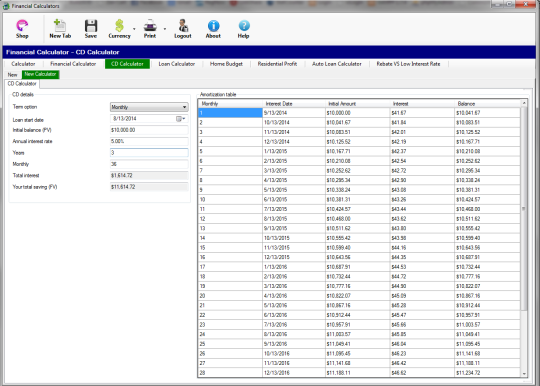
Task: Click the Interest Date column header
Action: pyautogui.click(x=293, y=104)
